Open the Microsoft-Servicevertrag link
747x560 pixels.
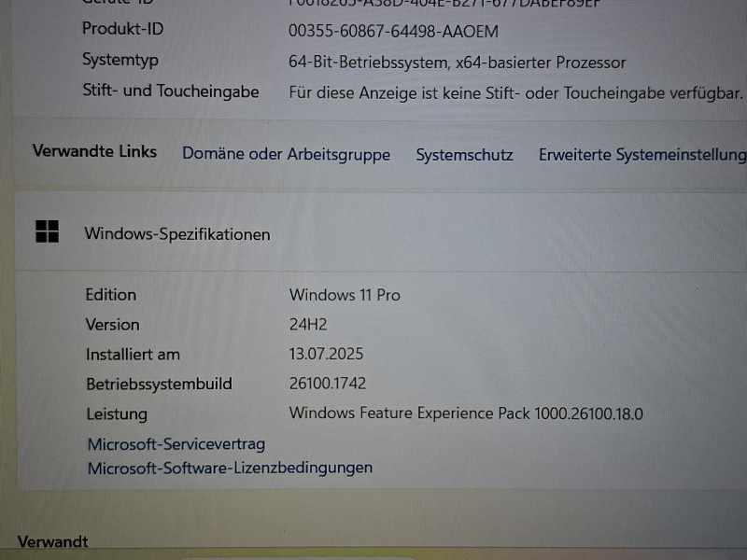click(176, 444)
